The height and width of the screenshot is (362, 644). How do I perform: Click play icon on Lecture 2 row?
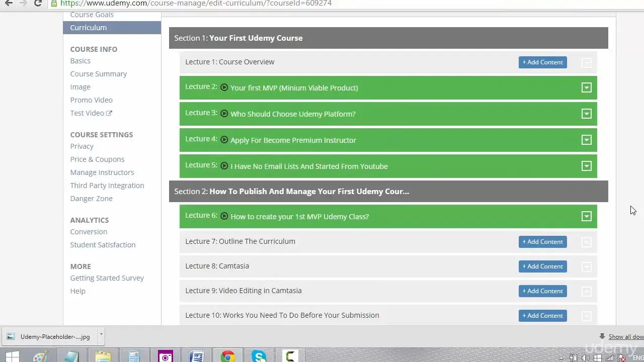click(x=224, y=87)
